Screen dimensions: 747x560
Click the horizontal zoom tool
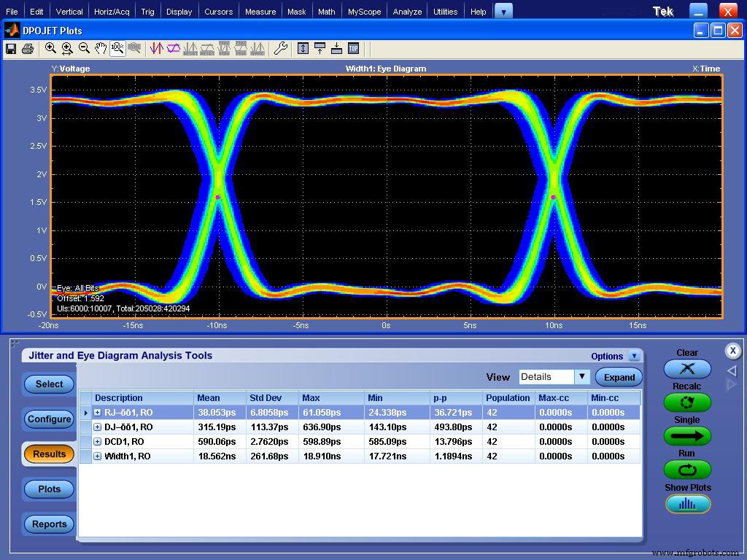[66, 48]
